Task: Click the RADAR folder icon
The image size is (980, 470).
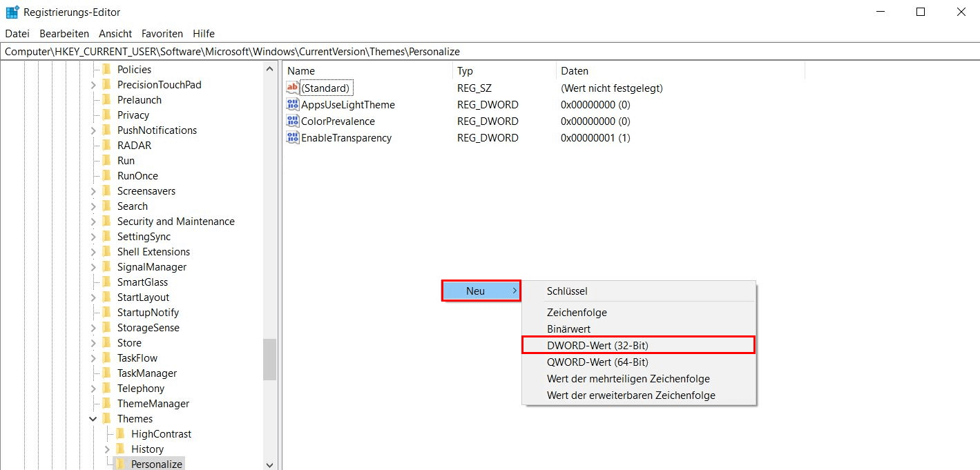Action: click(106, 145)
